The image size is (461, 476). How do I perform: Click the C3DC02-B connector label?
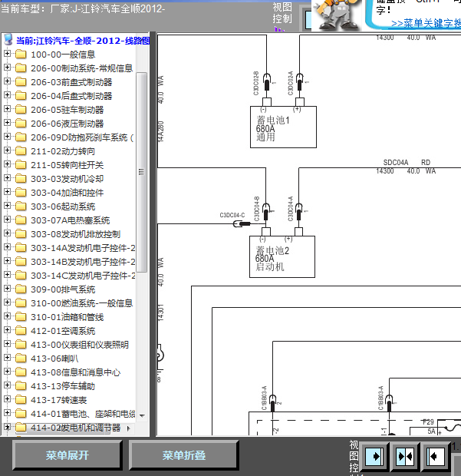click(x=256, y=83)
